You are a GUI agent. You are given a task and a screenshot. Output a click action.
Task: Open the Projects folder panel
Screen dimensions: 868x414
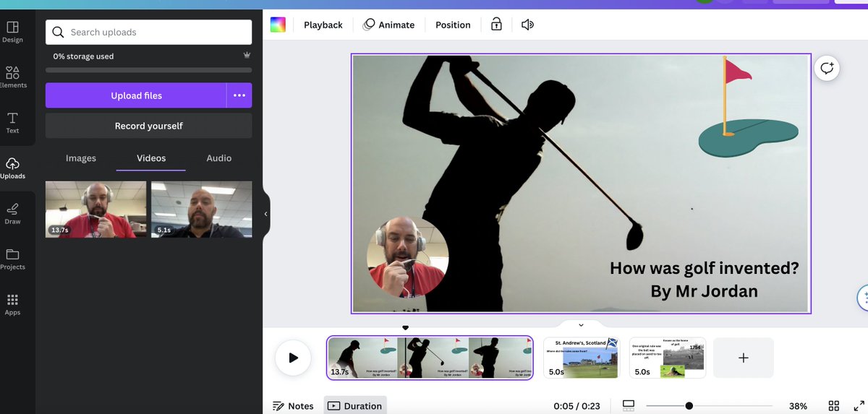tap(12, 259)
